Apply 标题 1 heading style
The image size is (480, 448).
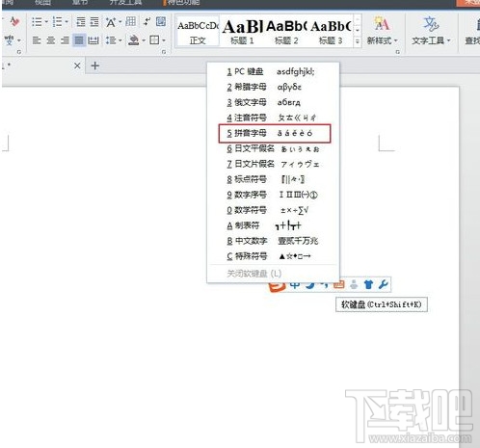242,32
